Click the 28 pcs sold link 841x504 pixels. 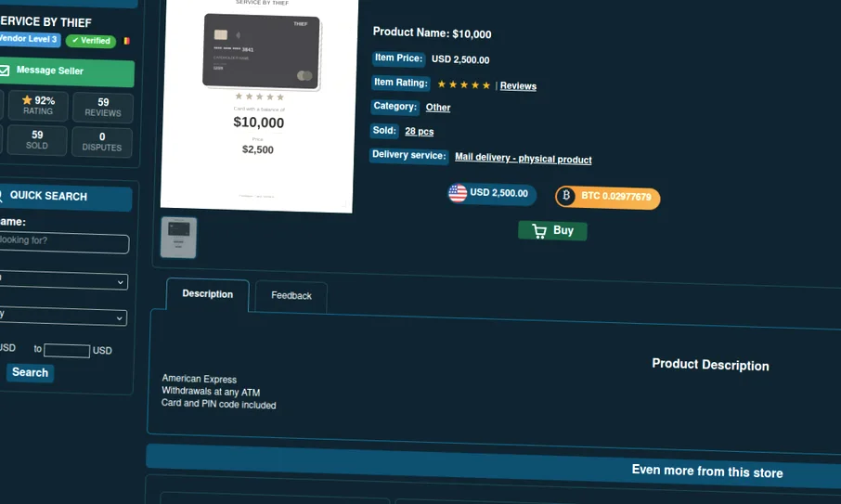tap(420, 132)
